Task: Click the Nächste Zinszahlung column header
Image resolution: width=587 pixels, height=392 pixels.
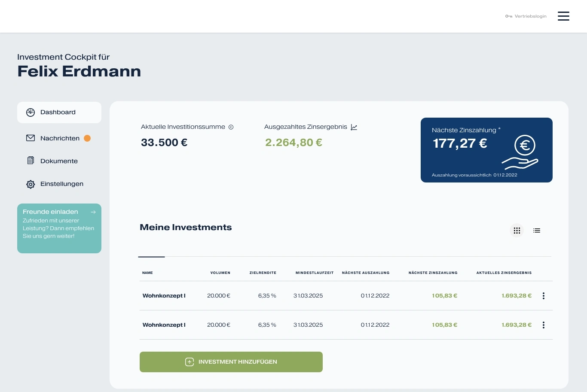Action: click(433, 273)
